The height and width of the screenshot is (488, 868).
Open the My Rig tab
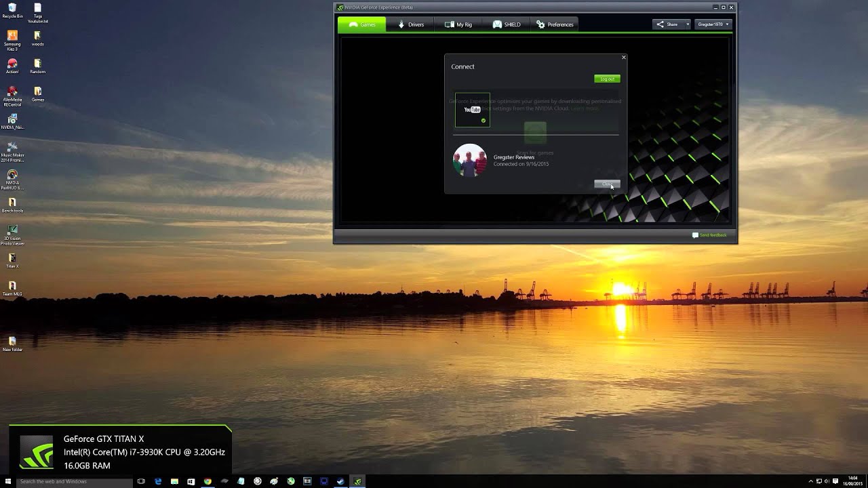point(458,24)
